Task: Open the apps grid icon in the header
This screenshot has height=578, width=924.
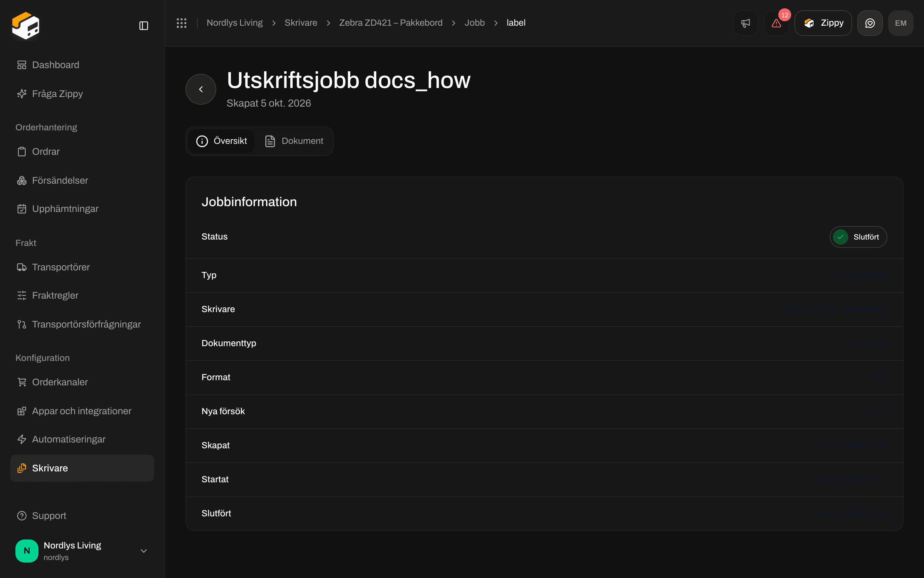Action: [181, 23]
